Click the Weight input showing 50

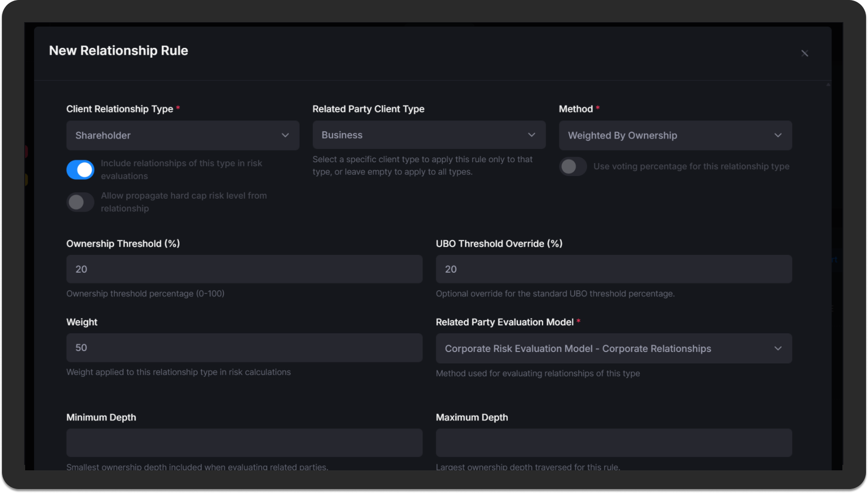click(x=244, y=348)
